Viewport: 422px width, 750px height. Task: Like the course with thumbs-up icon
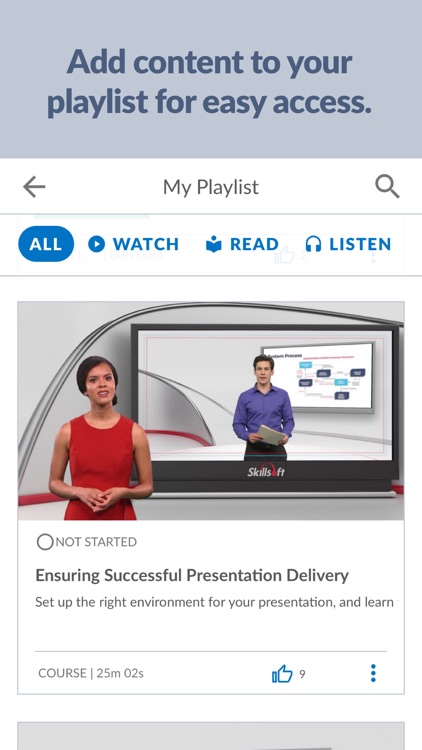(x=282, y=673)
